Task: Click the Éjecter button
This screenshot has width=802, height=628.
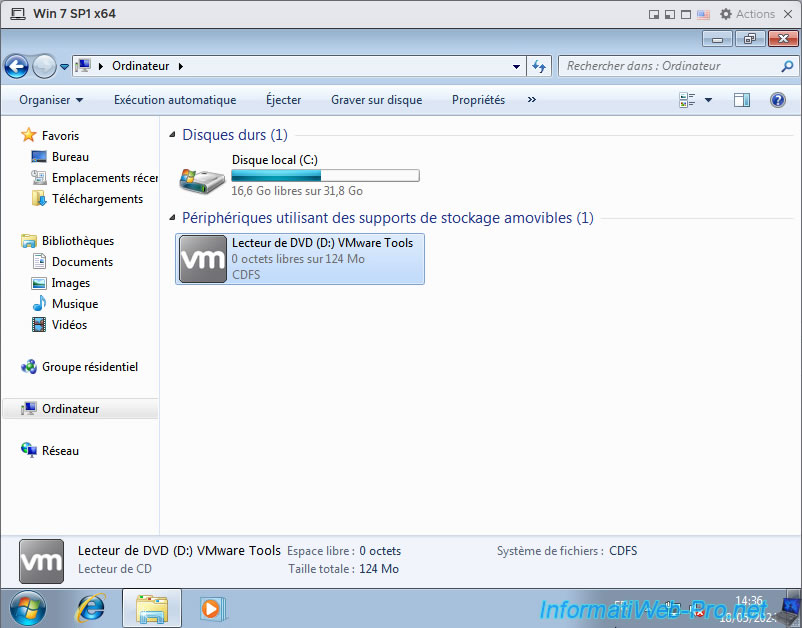Action: pos(283,100)
